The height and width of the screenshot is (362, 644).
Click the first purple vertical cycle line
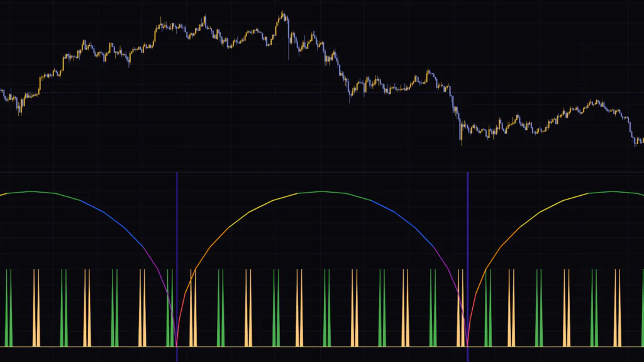coord(177,266)
